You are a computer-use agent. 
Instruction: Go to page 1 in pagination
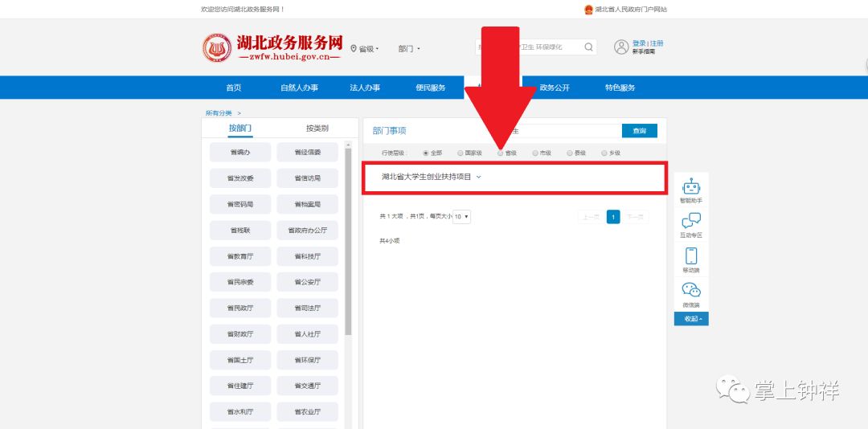(612, 217)
